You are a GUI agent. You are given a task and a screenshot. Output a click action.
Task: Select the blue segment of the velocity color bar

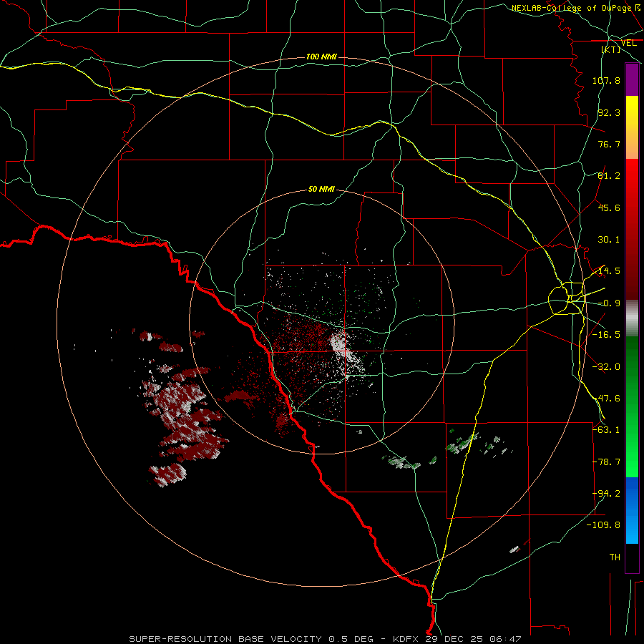(632, 510)
